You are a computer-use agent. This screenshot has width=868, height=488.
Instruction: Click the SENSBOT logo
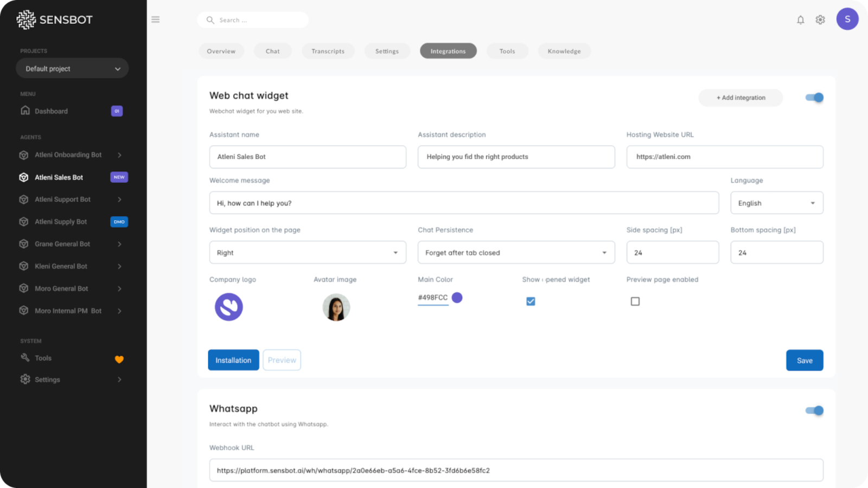point(54,20)
